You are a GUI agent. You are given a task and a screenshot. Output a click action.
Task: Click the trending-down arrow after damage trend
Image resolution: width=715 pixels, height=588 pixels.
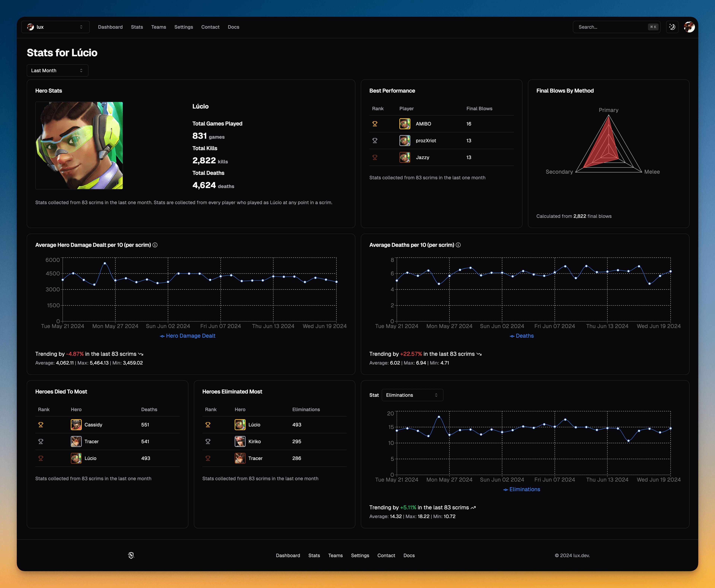point(141,354)
